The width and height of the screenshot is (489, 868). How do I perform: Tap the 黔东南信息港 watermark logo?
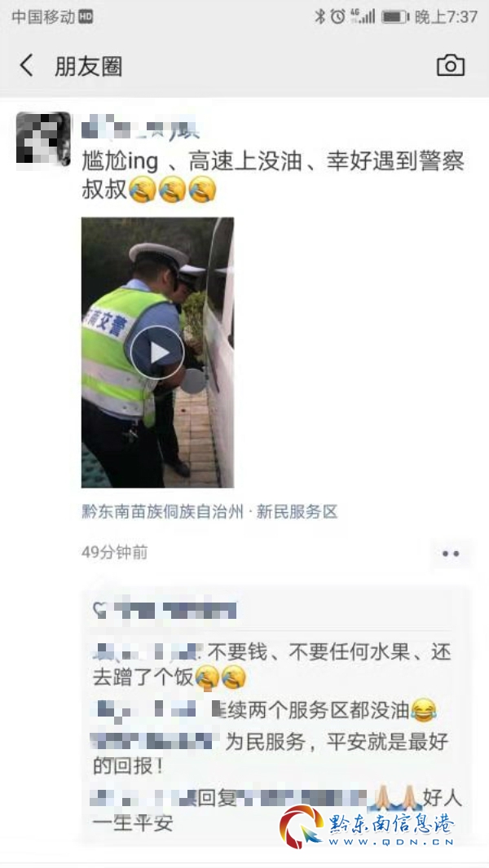368,826
